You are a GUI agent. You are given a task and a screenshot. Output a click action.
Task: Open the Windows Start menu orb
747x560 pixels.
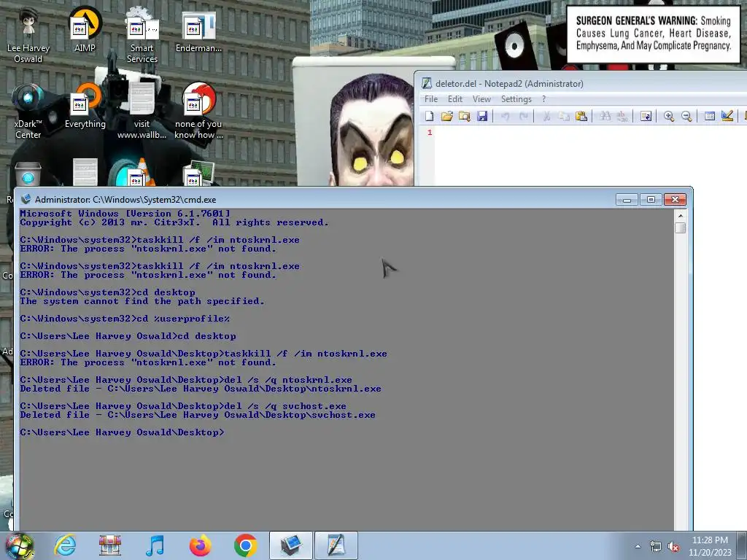pos(19,545)
